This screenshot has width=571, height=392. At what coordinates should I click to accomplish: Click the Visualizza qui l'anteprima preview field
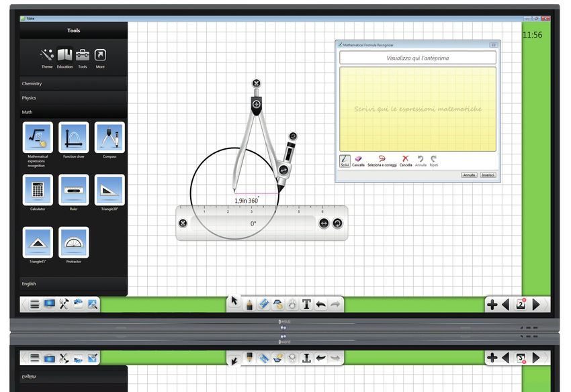tap(418, 58)
